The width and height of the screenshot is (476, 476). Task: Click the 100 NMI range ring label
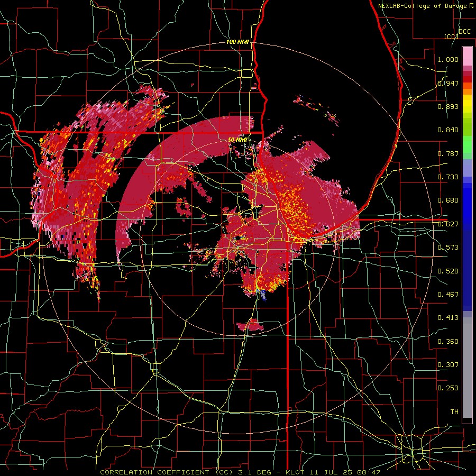(237, 42)
